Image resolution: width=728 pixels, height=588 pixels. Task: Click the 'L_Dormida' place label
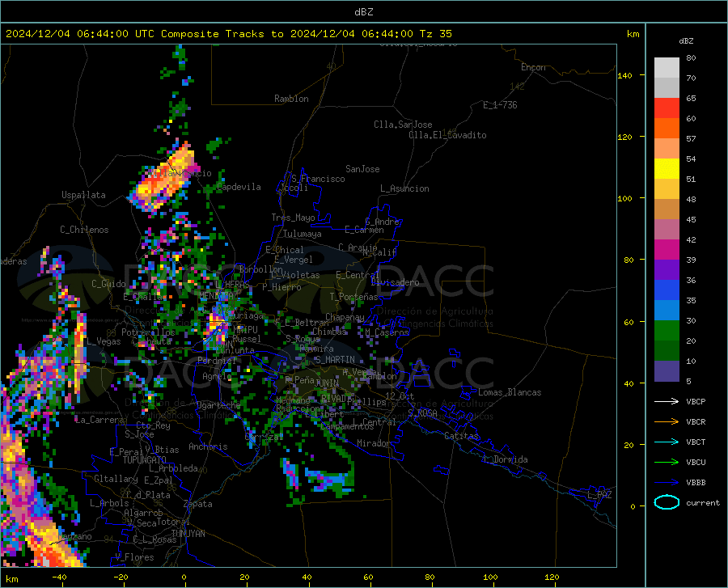pyautogui.click(x=505, y=459)
